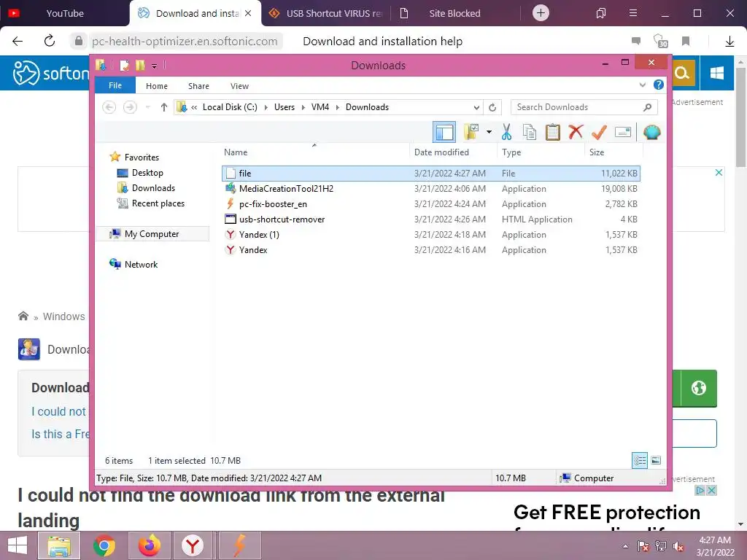Screen dimensions: 747x560
Task: Open Google Chrome from the taskbar
Action: click(104, 545)
